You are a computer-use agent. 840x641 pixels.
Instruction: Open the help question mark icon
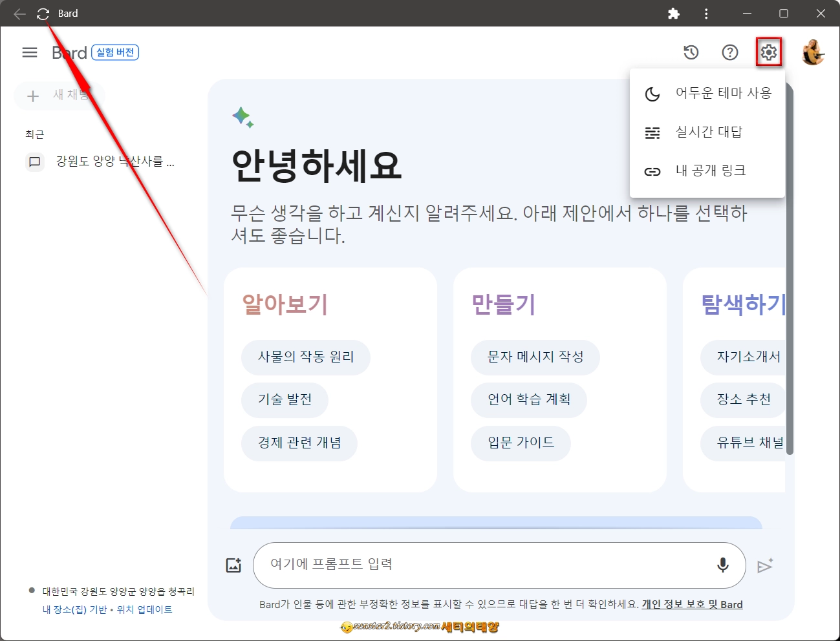tap(730, 52)
